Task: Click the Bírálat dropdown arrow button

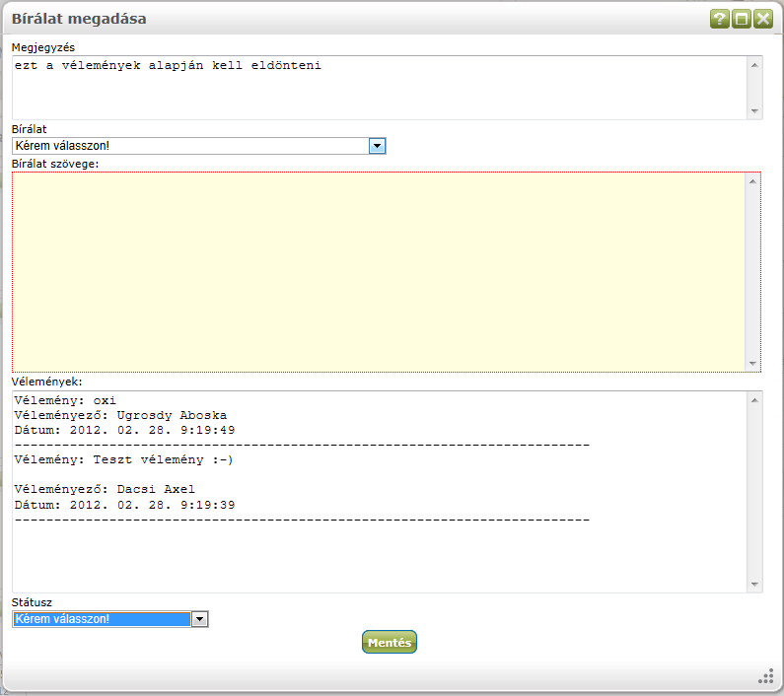Action: (377, 146)
